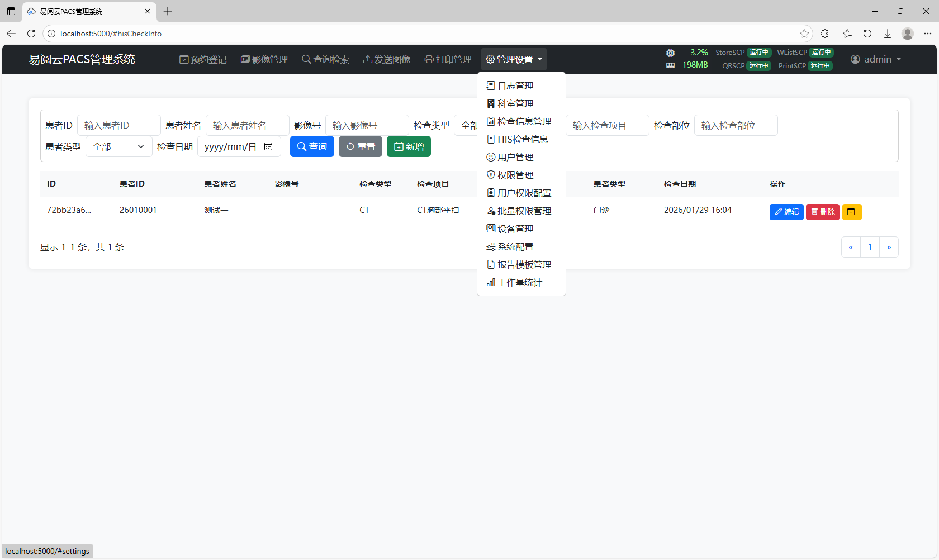
Task: Click the CPU usage status icon
Action: coord(670,53)
